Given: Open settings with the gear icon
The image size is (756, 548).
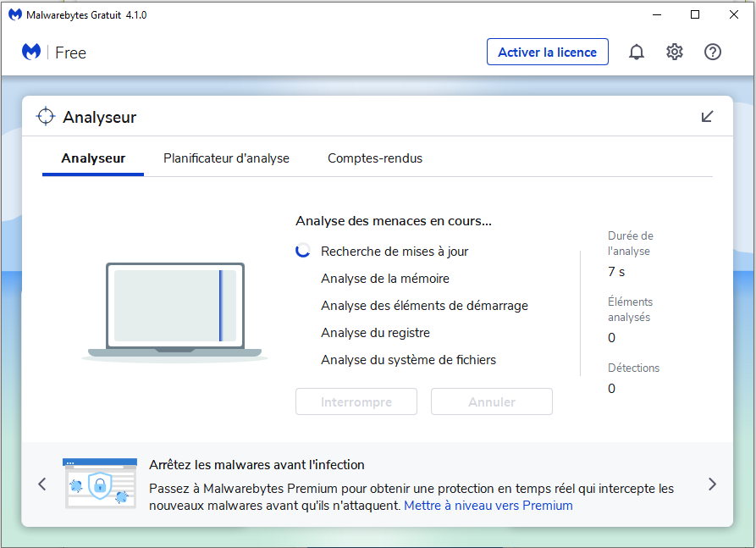Looking at the screenshot, I should pos(675,52).
